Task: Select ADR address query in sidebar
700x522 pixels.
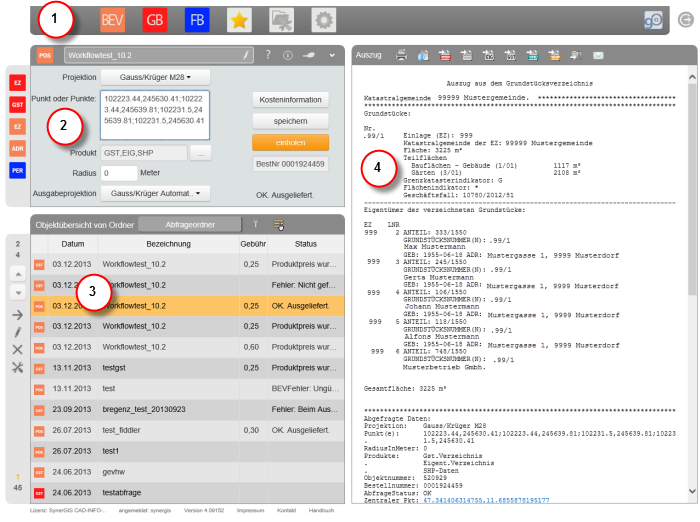Action: coord(17,148)
